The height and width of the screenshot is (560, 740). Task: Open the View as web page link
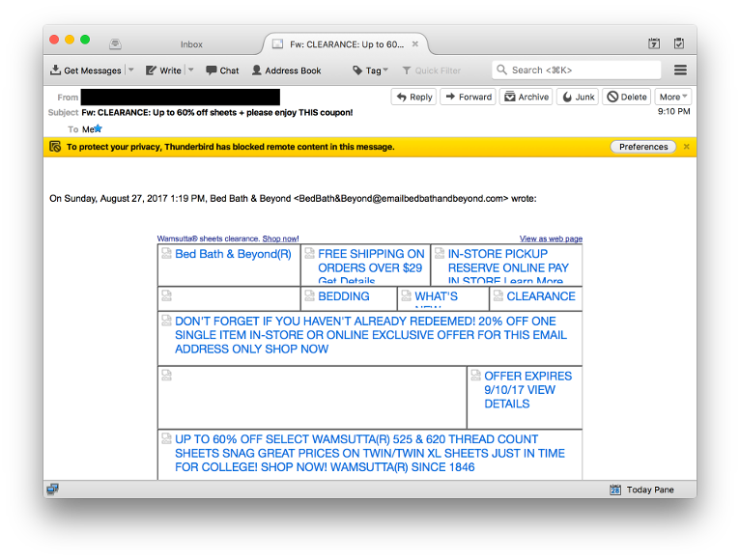click(x=551, y=238)
